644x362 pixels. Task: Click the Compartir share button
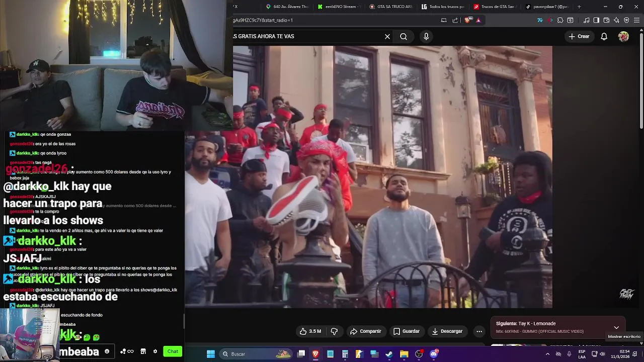[366, 331]
